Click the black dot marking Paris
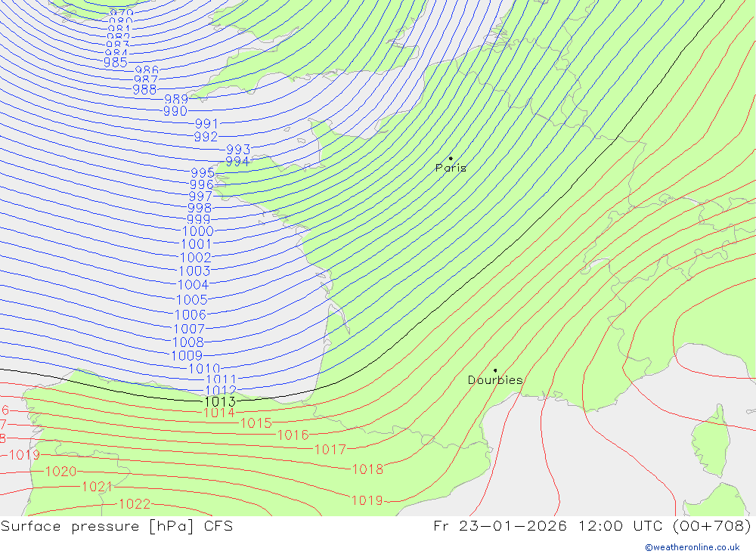The width and height of the screenshot is (756, 554). pos(451,158)
